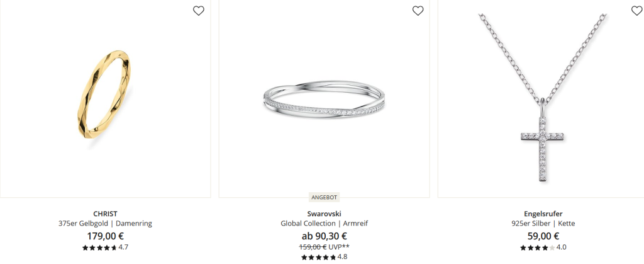Click the 4.0 star rating of Kette

click(543, 248)
